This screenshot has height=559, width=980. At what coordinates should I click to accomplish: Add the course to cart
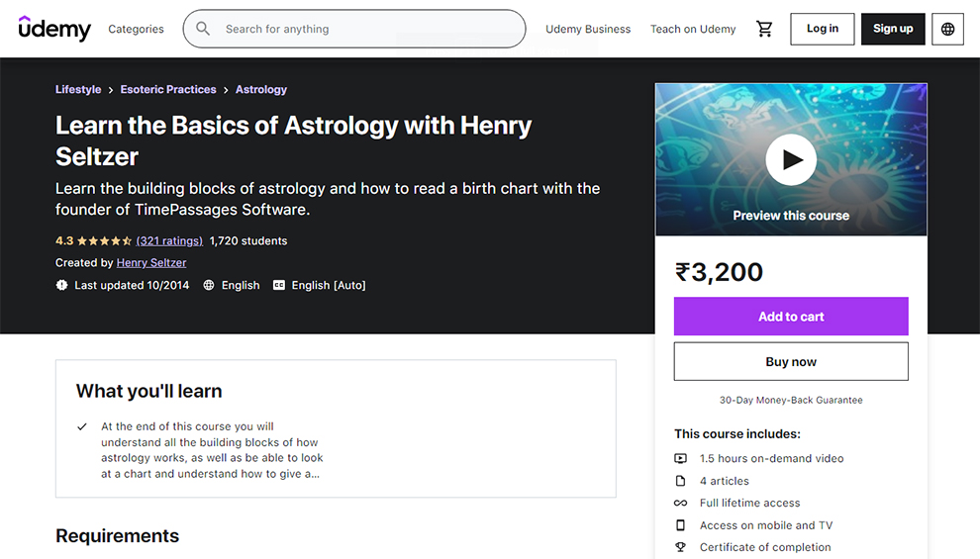791,317
